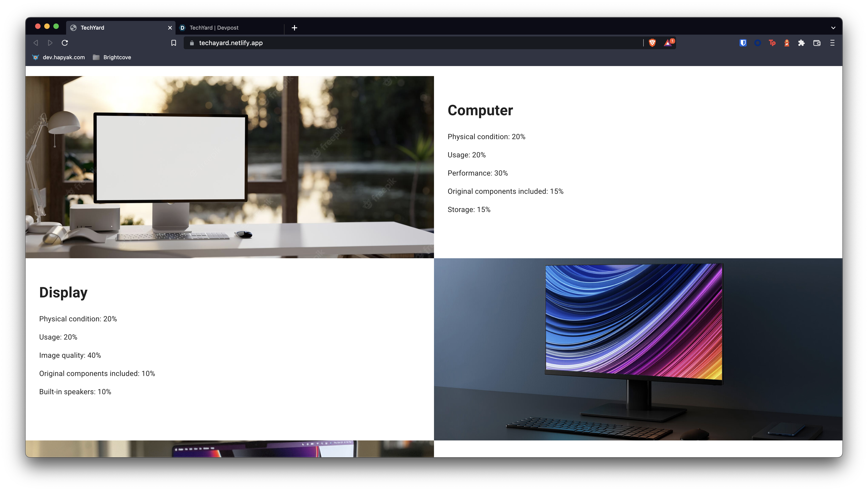Image resolution: width=868 pixels, height=491 pixels.
Task: Open the Brave Wallet icon
Action: 817,43
